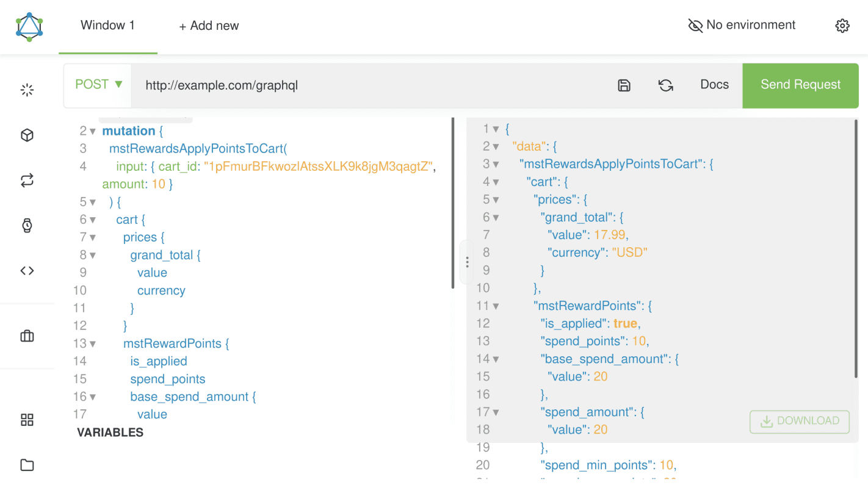
Task: Collapse the cart block in the query editor
Action: (93, 220)
